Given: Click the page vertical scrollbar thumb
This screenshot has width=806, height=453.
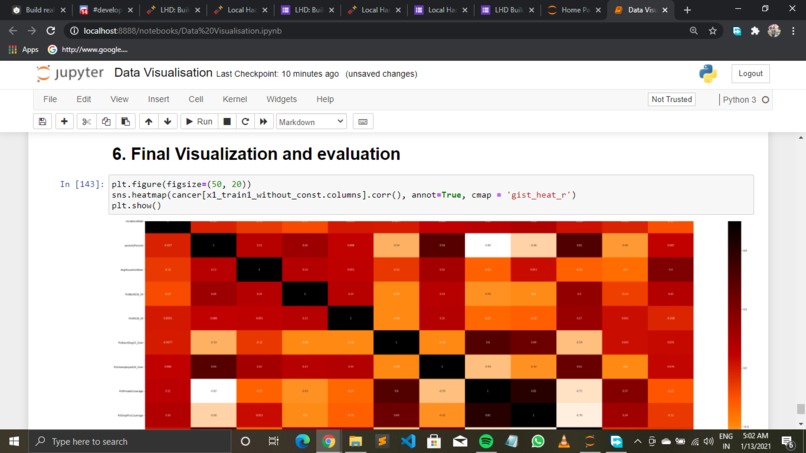Looking at the screenshot, I should click(800, 409).
